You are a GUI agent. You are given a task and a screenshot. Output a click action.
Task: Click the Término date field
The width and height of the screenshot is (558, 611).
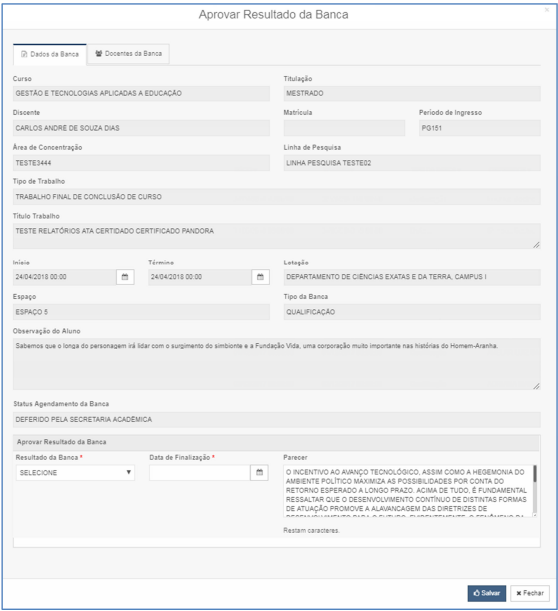point(200,277)
